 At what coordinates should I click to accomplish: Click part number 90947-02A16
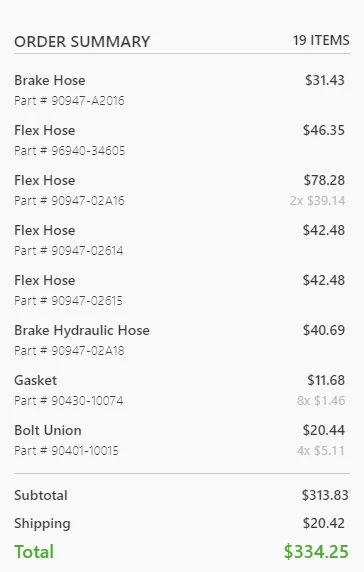pyautogui.click(x=69, y=200)
